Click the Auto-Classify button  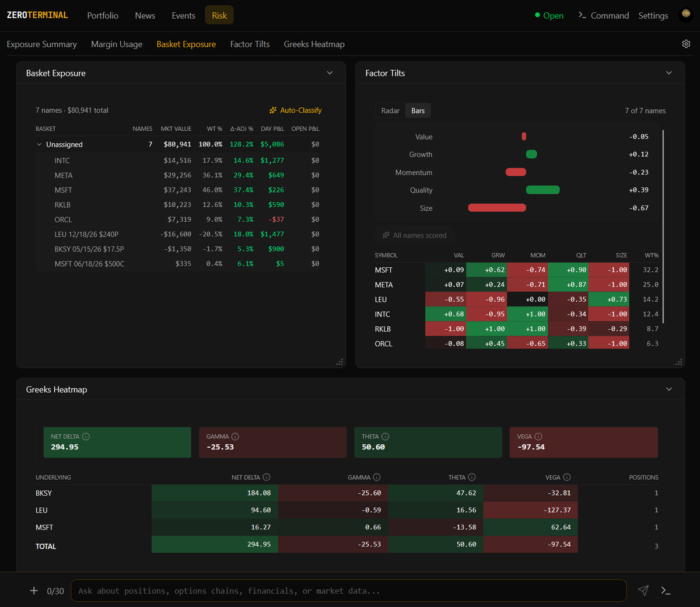(295, 110)
